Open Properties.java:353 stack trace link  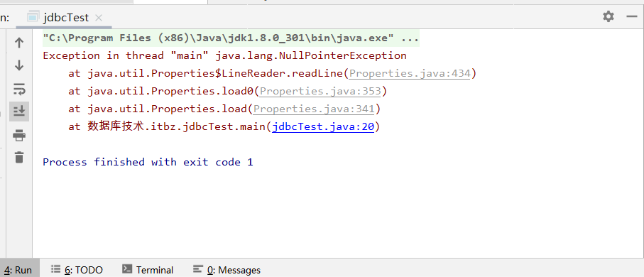320,91
